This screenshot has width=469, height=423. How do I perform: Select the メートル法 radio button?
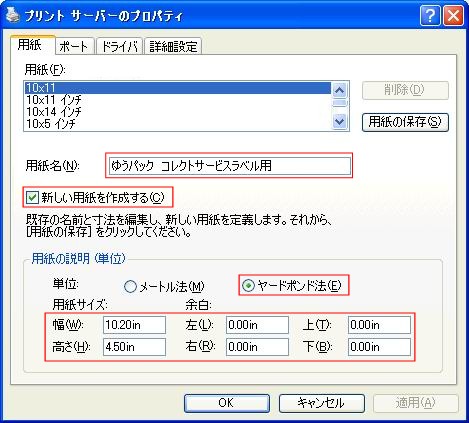[x=130, y=286]
